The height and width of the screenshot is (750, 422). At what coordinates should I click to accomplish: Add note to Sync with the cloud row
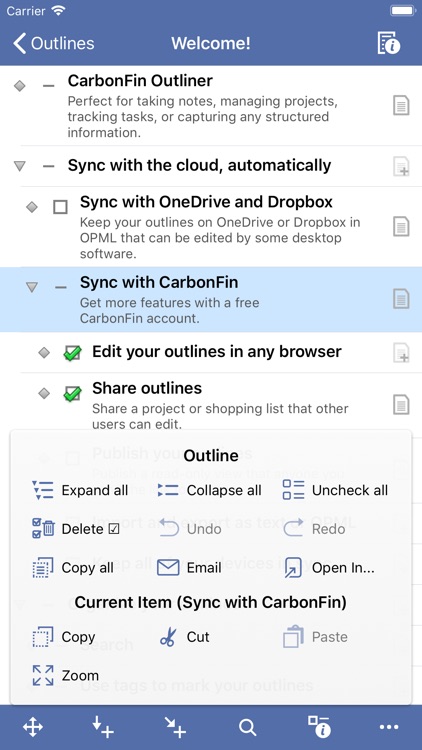(x=401, y=166)
